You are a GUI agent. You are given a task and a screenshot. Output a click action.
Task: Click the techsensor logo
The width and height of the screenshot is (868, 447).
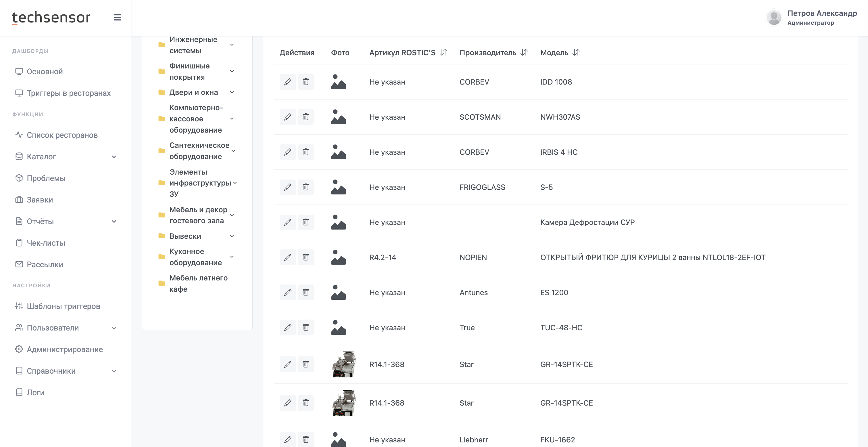51,18
